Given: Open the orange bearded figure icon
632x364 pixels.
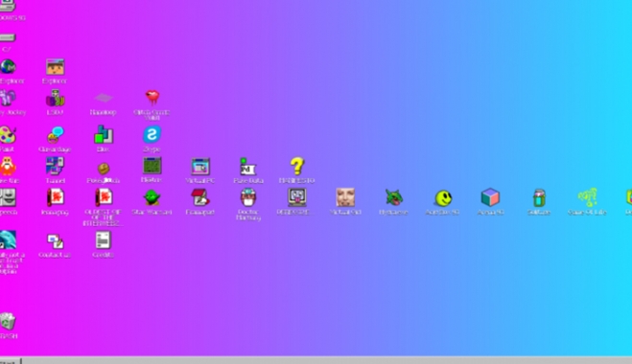Looking at the screenshot, I should click(8, 167).
